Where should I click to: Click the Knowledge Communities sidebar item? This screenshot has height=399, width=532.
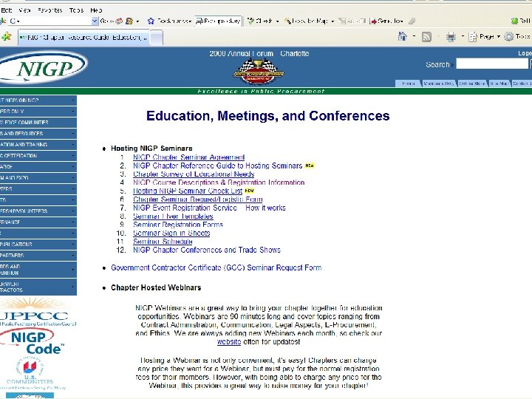pos(38,123)
